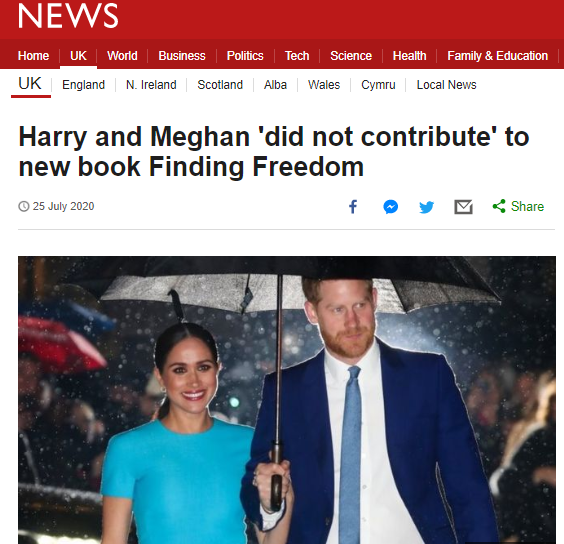Select the Wales sub-tab
This screenshot has width=564, height=544.
324,85
